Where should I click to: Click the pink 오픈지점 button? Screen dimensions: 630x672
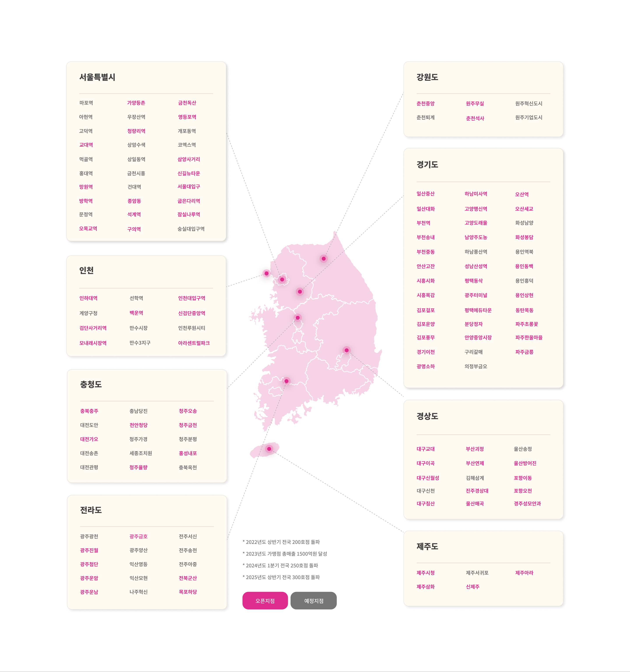265,601
